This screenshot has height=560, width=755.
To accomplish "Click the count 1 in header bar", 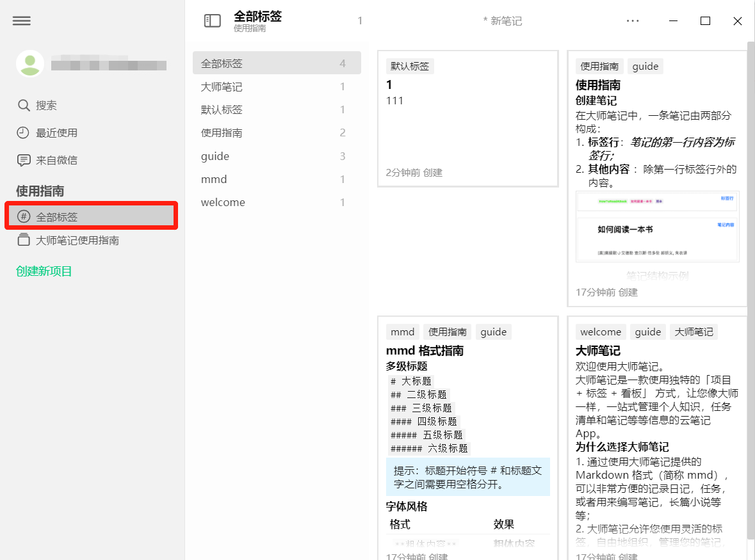I will tap(360, 20).
